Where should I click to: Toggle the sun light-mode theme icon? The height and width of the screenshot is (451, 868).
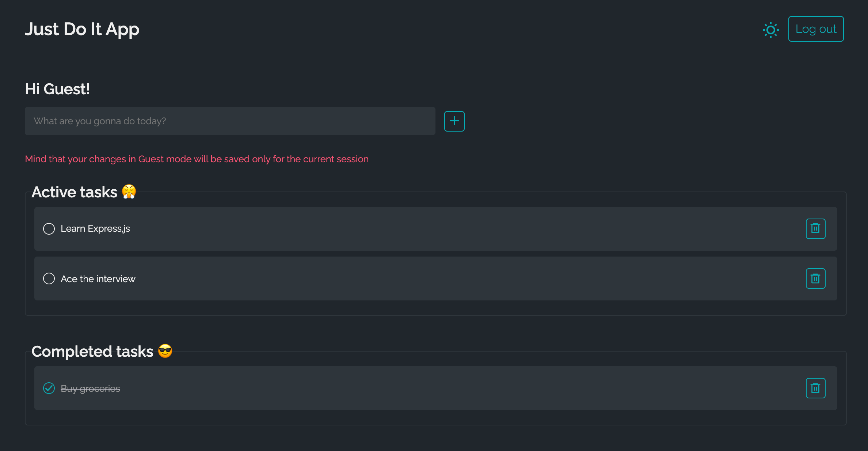(x=770, y=30)
